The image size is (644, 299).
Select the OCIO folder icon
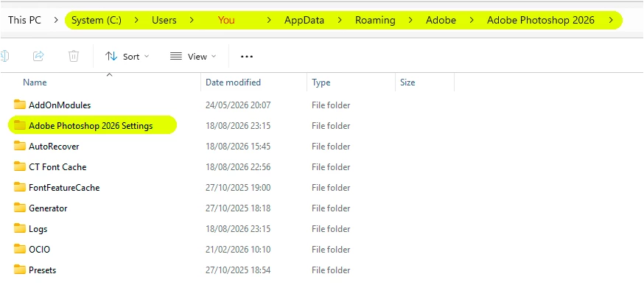(x=20, y=249)
